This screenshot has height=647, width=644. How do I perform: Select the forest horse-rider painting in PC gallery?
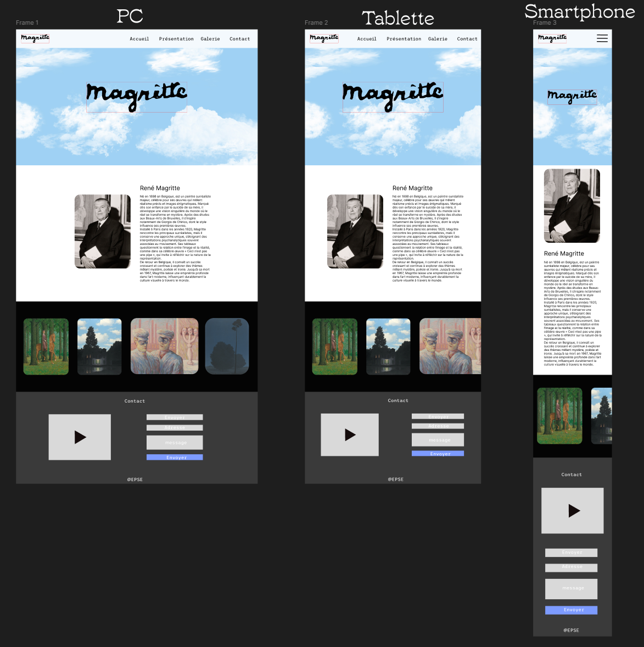[46, 346]
